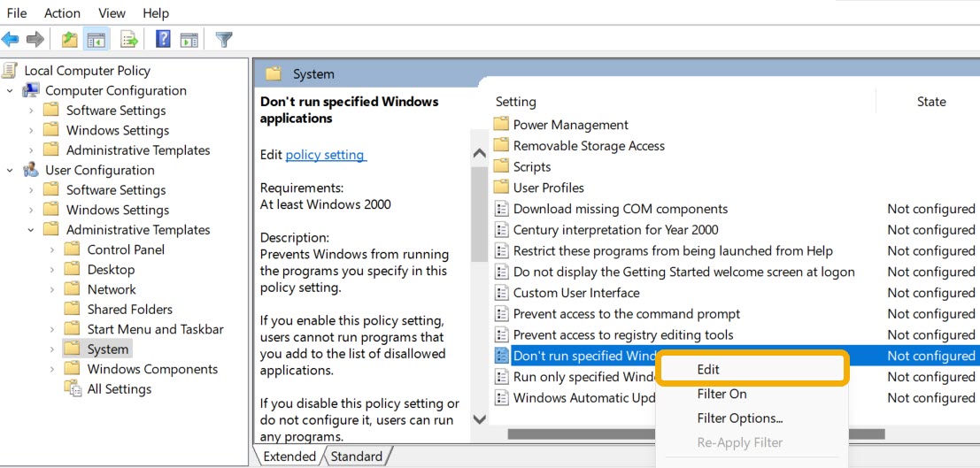Image resolution: width=980 pixels, height=468 pixels.
Task: Open the Help question mark icon
Action: 163,39
